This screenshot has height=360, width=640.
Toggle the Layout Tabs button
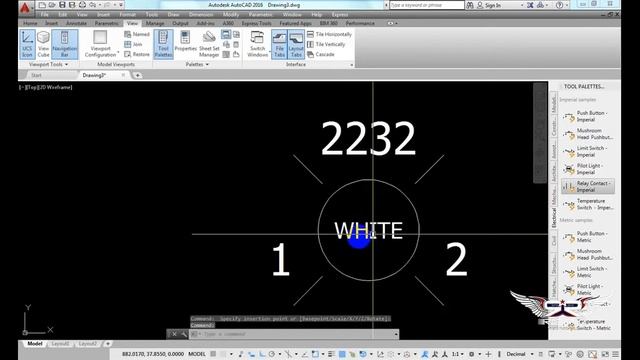(296, 44)
